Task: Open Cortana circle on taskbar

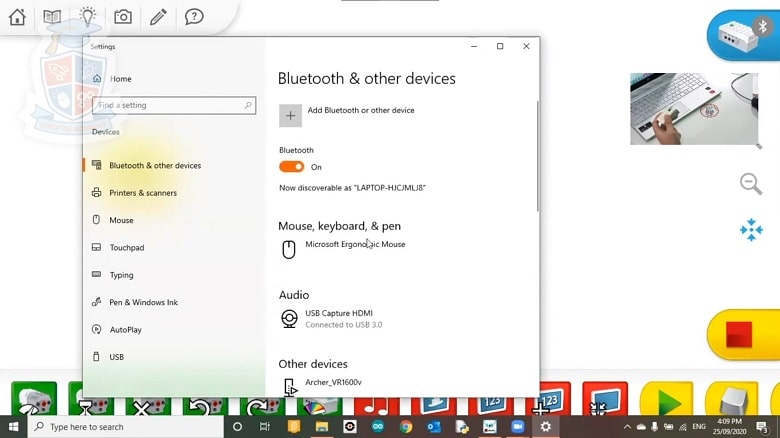Action: point(237,427)
